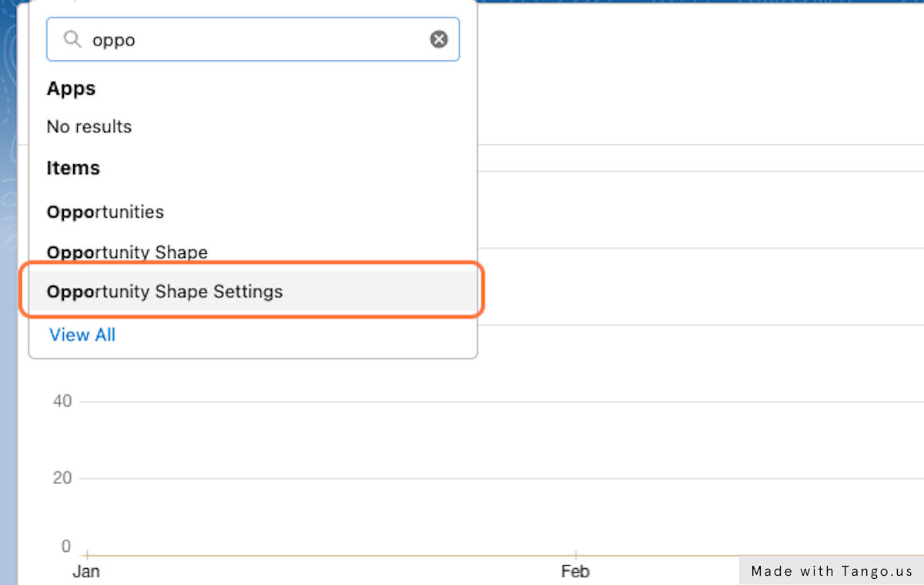The height and width of the screenshot is (585, 924).
Task: Select Opportunity Shape from the results
Action: click(127, 252)
